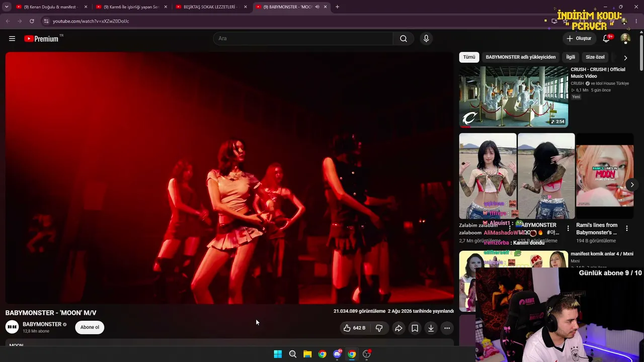Open Rami's lines from Babymonster's Shorts title
This screenshot has height=362, width=644.
click(x=597, y=229)
